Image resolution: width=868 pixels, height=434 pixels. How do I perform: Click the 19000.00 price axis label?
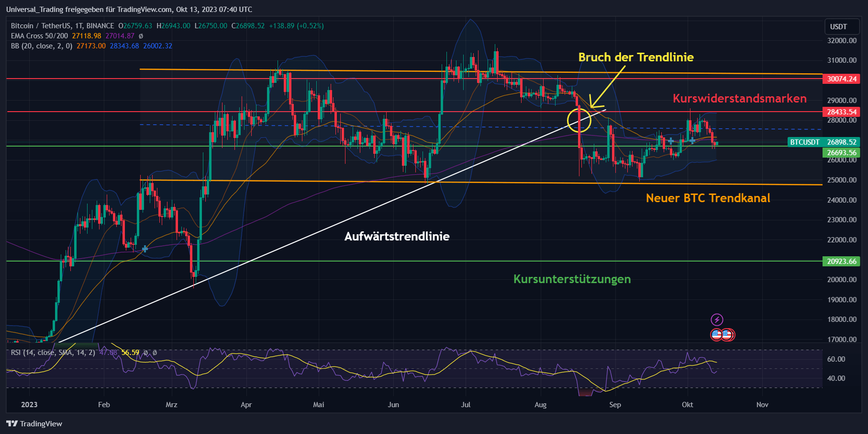pyautogui.click(x=842, y=300)
